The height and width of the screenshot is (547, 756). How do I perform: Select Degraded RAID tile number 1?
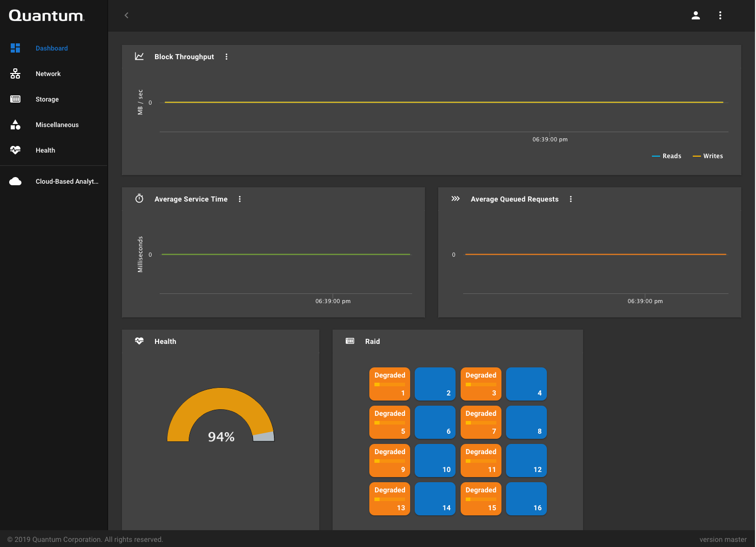tap(390, 384)
